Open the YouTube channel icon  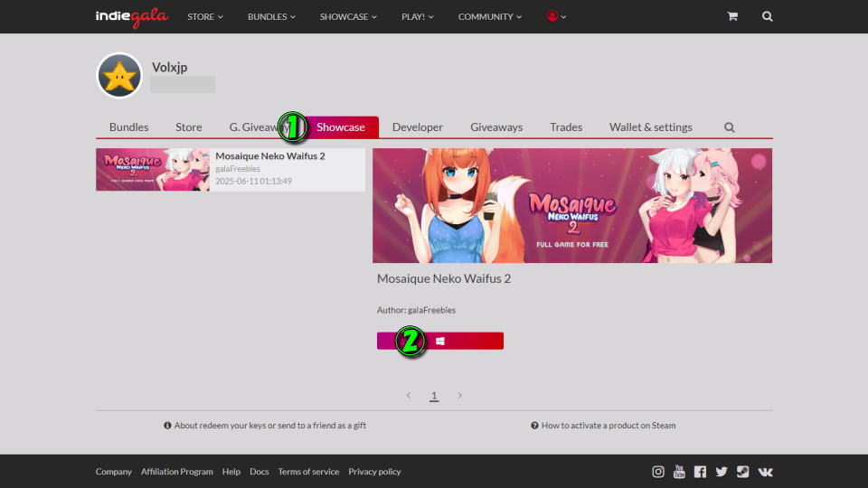click(679, 472)
